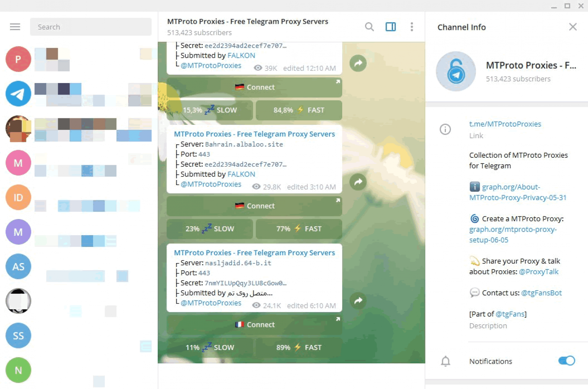Open graph.org About MTProto Proxy Privacy link

tap(518, 192)
